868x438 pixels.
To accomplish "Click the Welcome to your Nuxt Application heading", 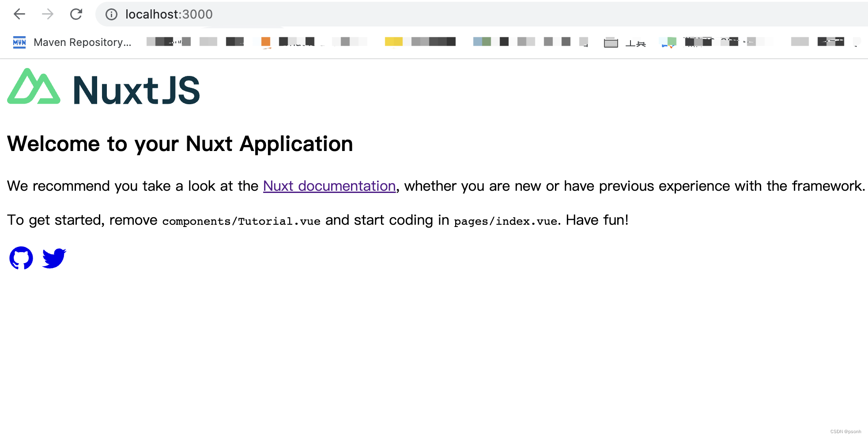I will point(180,143).
